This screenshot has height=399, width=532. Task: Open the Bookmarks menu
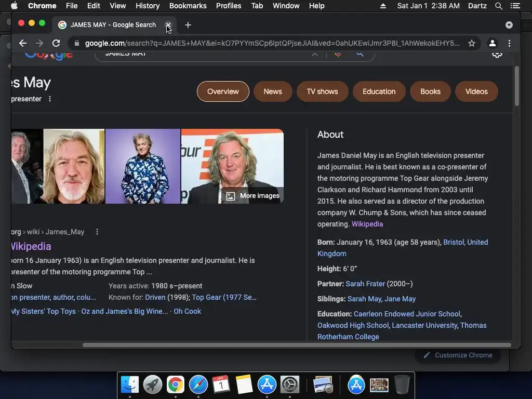pyautogui.click(x=188, y=6)
